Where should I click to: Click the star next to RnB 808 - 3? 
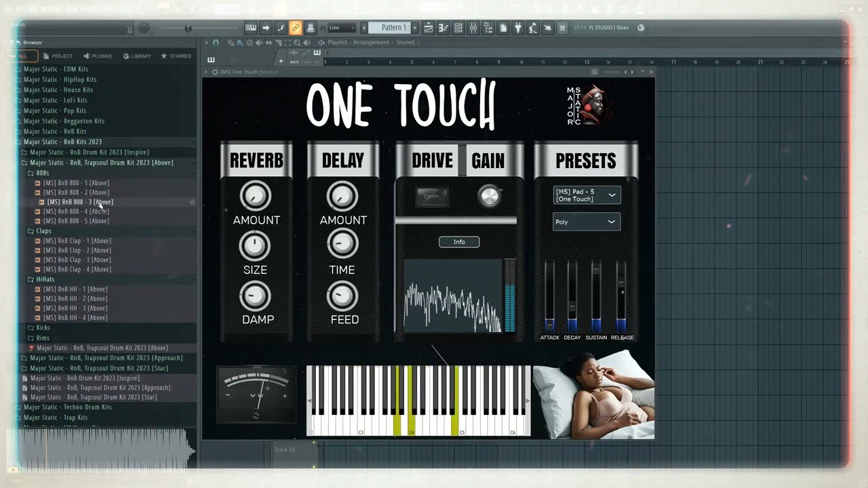pos(193,202)
